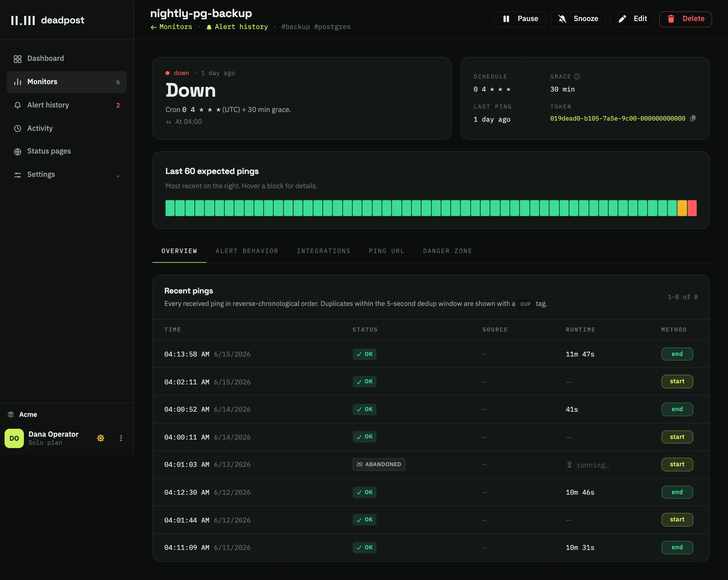Image resolution: width=728 pixels, height=580 pixels.
Task: Click the red failed ping block
Action: click(692, 208)
